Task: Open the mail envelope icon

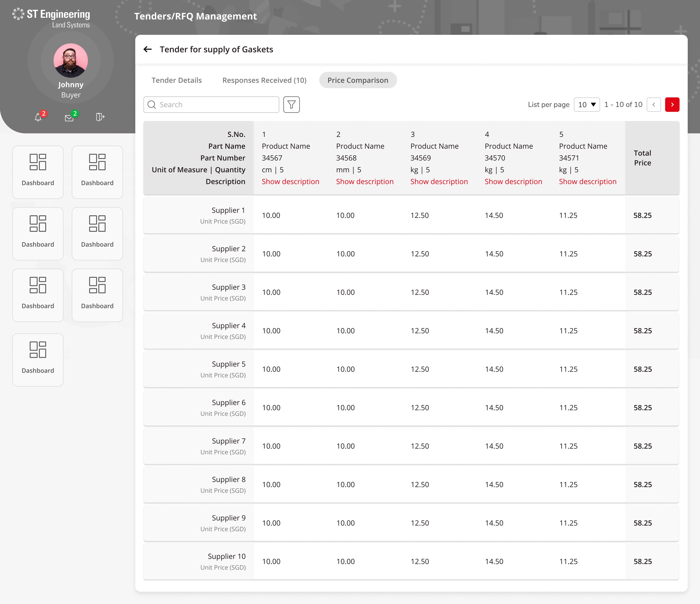Action: 69,118
